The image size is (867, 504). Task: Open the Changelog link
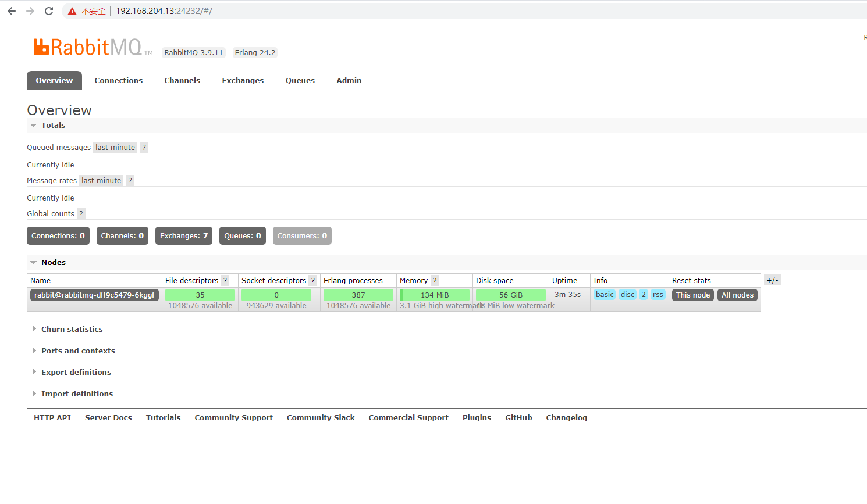[x=566, y=417]
